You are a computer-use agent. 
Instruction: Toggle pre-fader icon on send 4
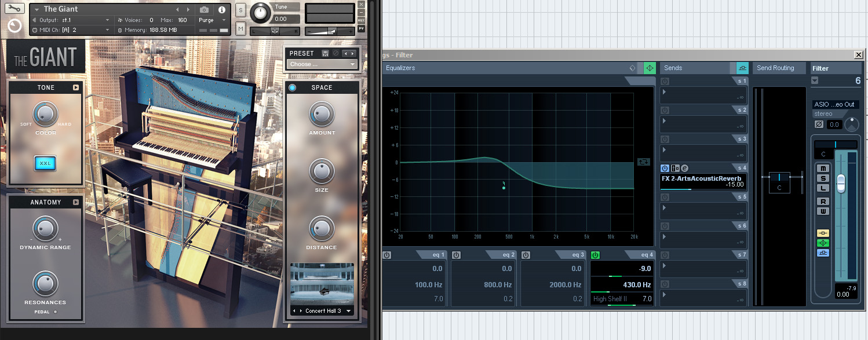[x=675, y=168]
